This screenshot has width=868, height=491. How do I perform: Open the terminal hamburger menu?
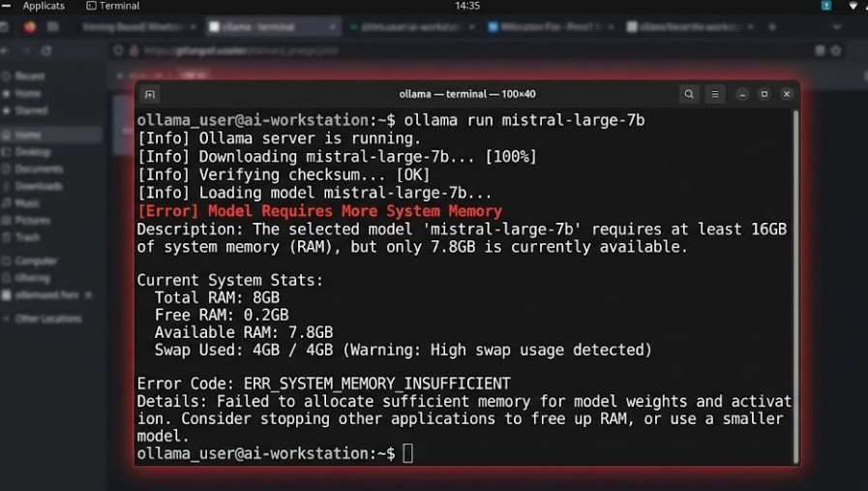pyautogui.click(x=715, y=94)
